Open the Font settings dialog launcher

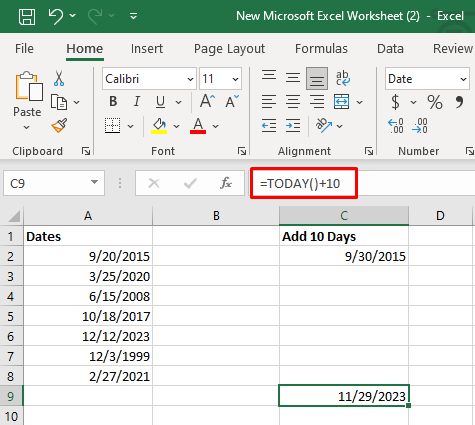pyautogui.click(x=242, y=151)
